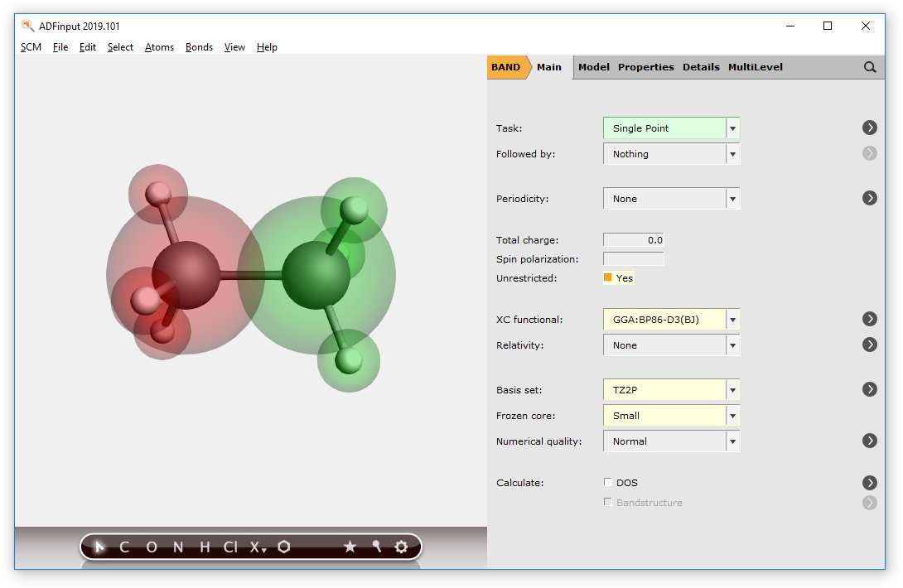The height and width of the screenshot is (588, 903).
Task: Select the benzene ring structure tool
Action: coord(284,547)
